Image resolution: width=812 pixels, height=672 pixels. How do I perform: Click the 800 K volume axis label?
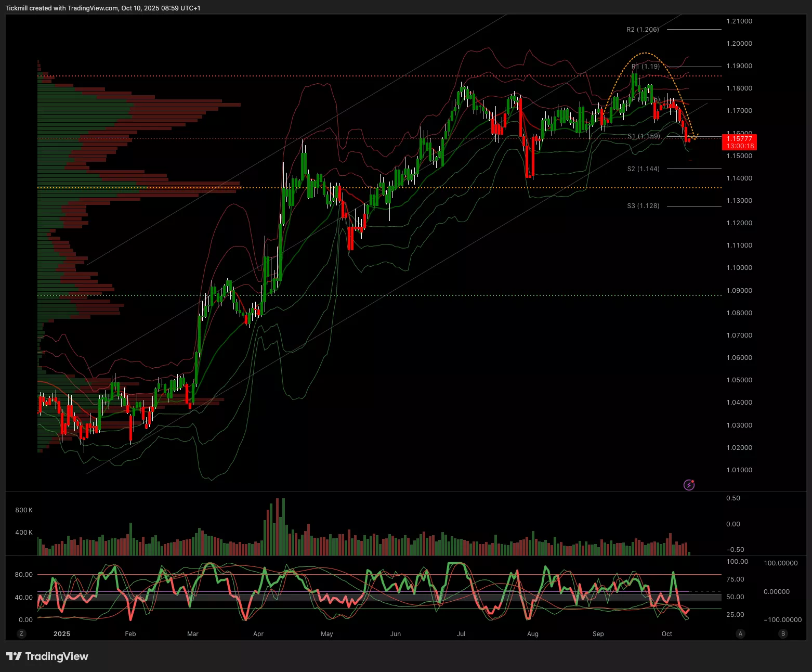[x=24, y=510]
